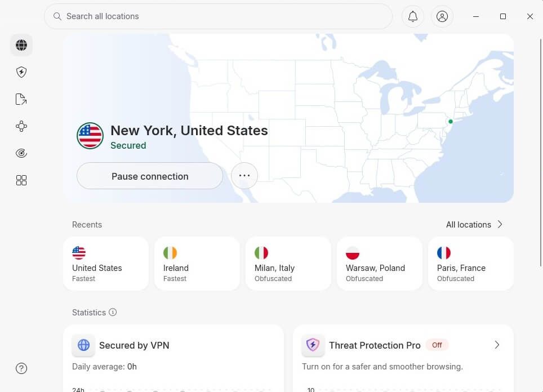Viewport: 543px width, 392px height.
Task: Open the more apps grid icon
Action: point(21,180)
